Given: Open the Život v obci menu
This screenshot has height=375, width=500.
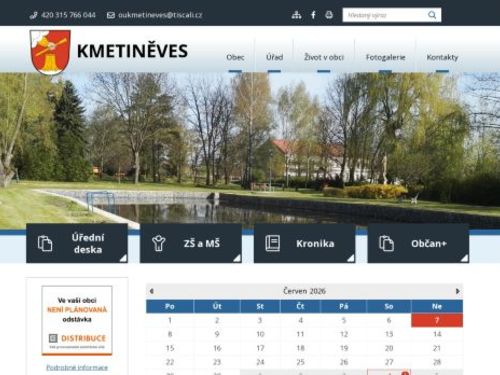Looking at the screenshot, I should pyautogui.click(x=324, y=57).
